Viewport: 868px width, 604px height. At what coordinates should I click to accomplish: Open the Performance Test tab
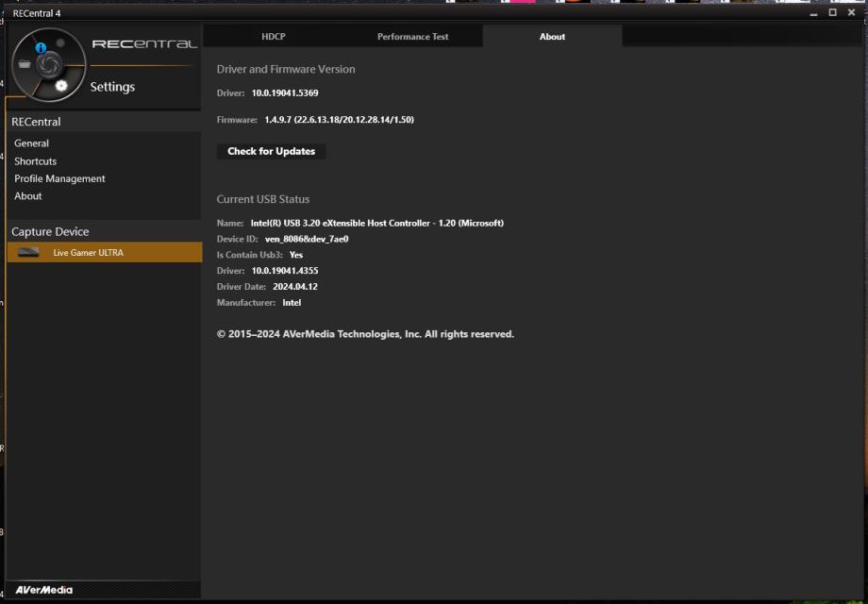[413, 37]
